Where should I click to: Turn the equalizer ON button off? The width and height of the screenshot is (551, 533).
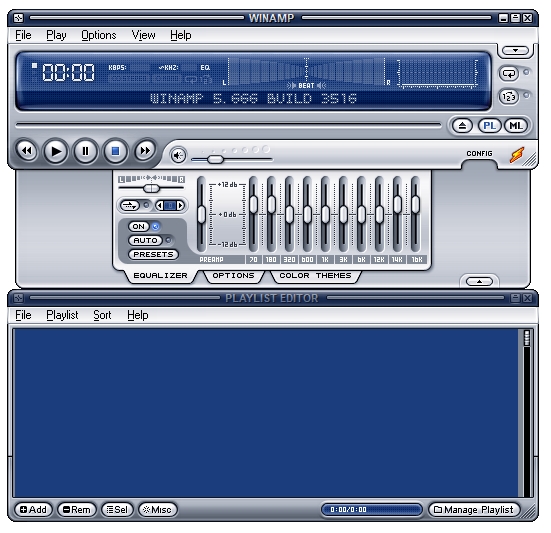pyautogui.click(x=139, y=227)
